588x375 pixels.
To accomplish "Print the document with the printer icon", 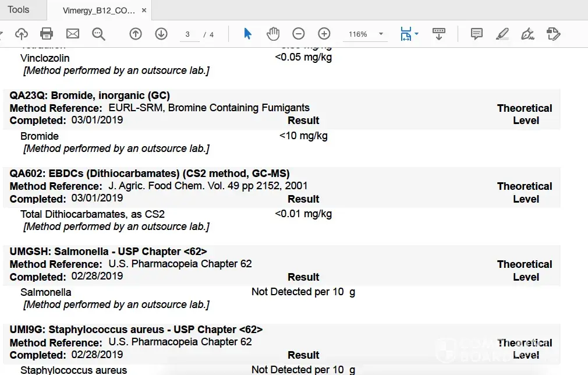I will (47, 34).
